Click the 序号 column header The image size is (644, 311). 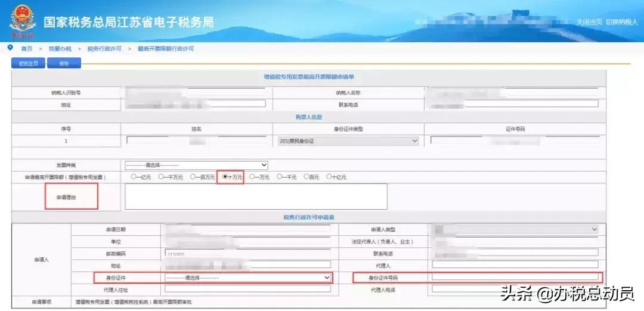point(66,129)
